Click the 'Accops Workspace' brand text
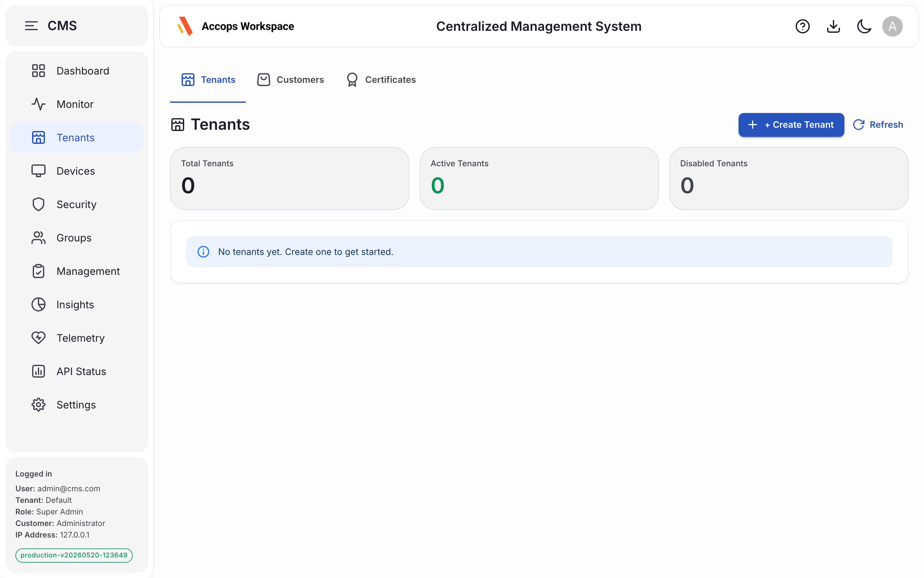 (x=248, y=26)
